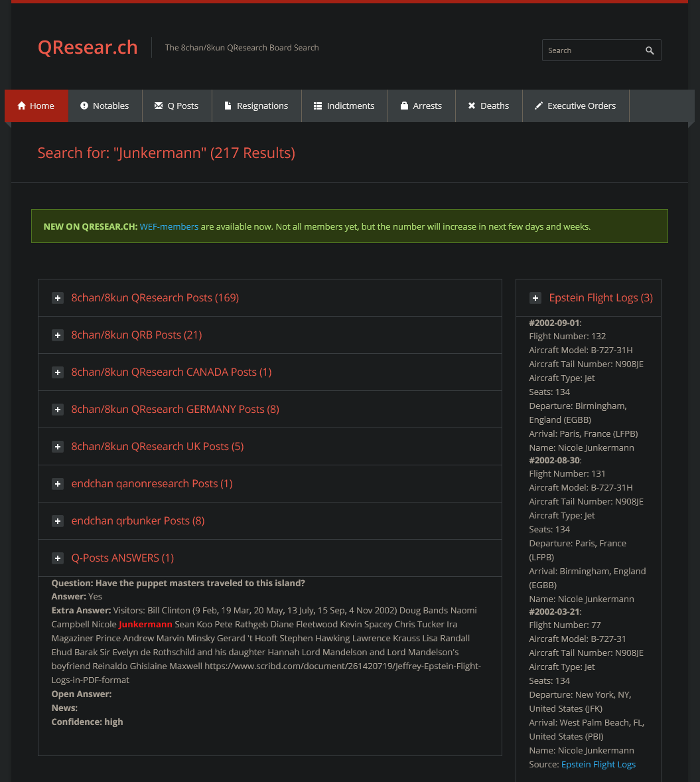Click the Confidence: high text

click(x=87, y=722)
